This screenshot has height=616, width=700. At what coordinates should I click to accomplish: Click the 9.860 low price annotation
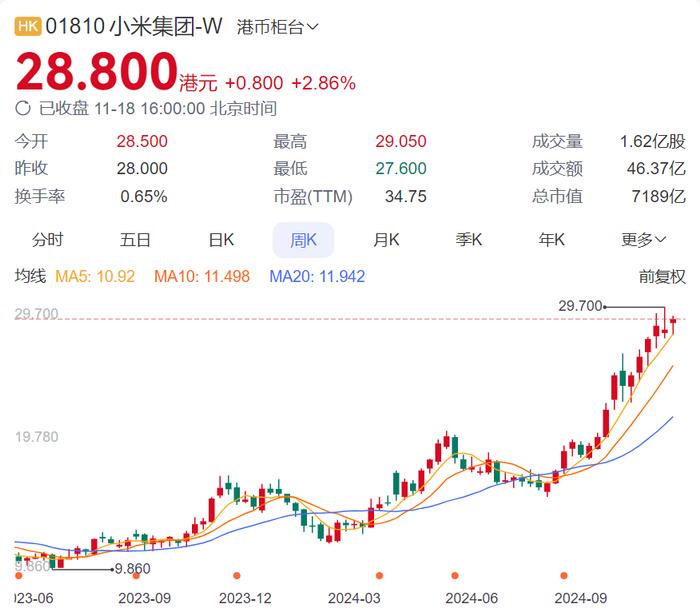pyautogui.click(x=133, y=569)
